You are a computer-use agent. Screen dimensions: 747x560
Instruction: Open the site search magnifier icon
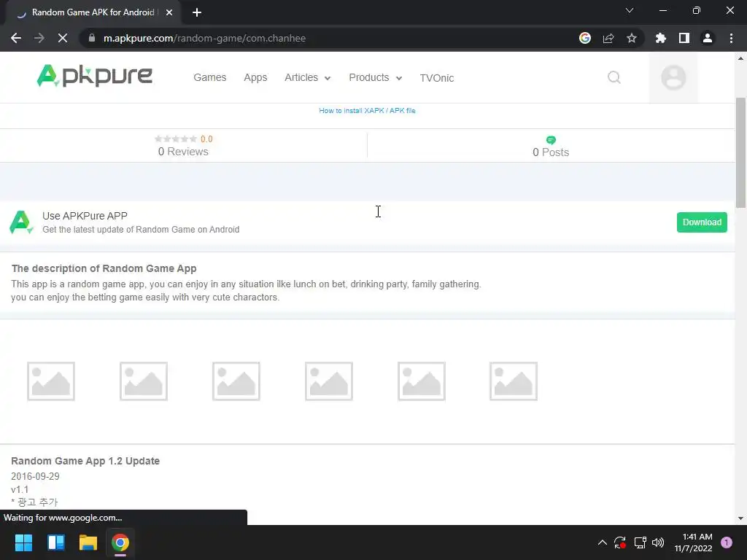[x=614, y=77]
